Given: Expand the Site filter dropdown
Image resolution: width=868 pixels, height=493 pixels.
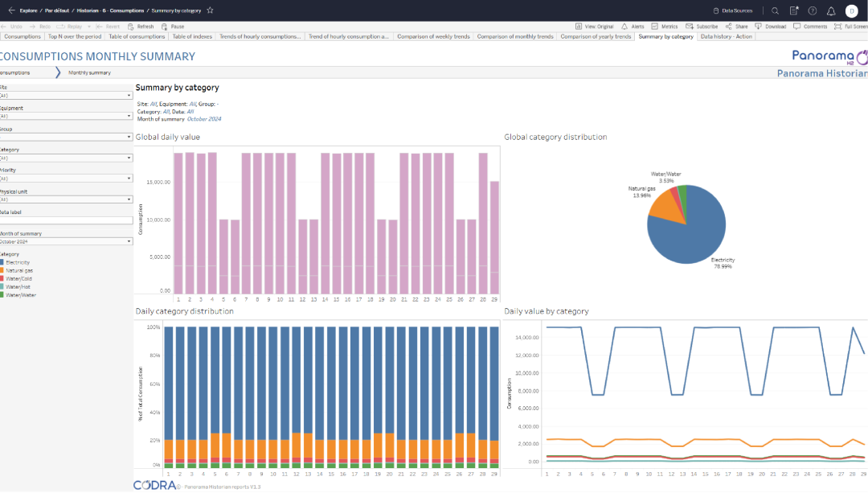Looking at the screenshot, I should click(66, 95).
